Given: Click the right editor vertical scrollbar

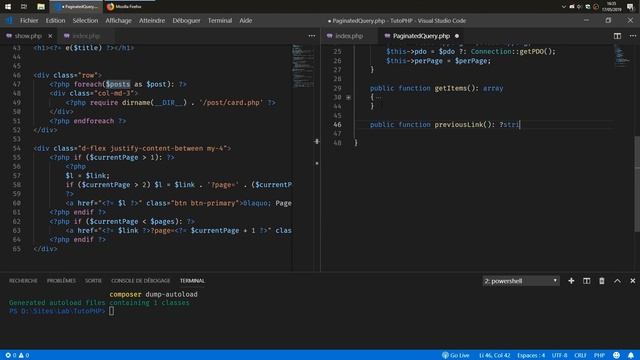Looking at the screenshot, I should coord(637,184).
